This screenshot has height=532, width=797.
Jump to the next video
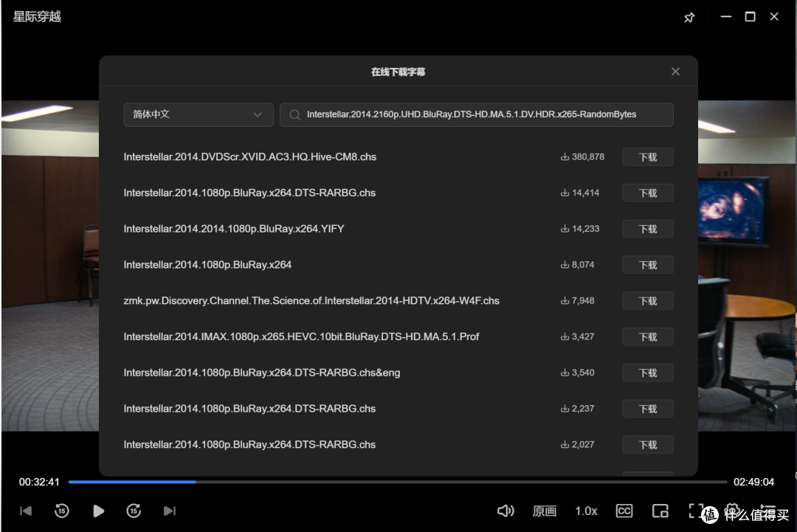click(x=170, y=511)
